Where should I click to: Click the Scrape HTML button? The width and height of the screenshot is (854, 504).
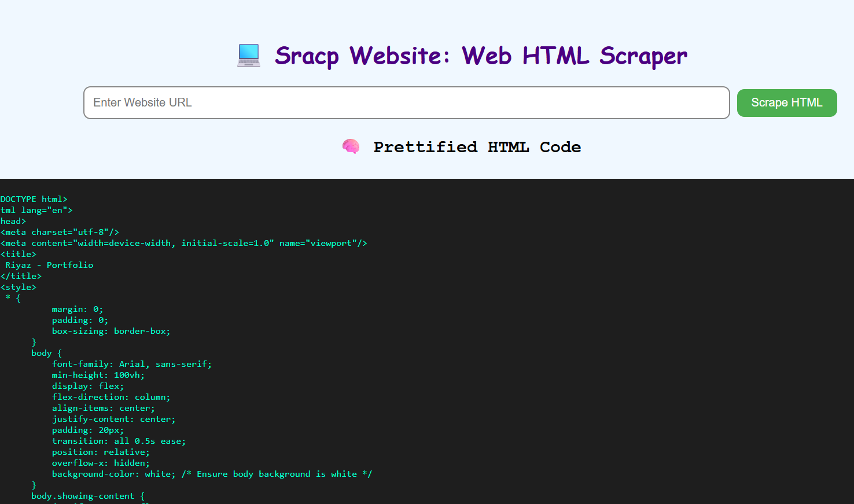(786, 102)
